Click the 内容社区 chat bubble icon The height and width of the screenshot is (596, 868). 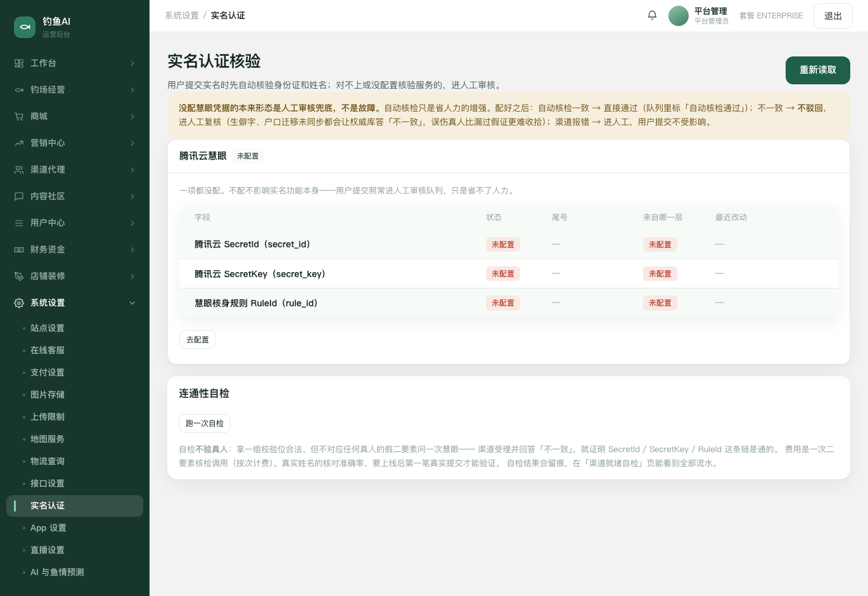[19, 197]
